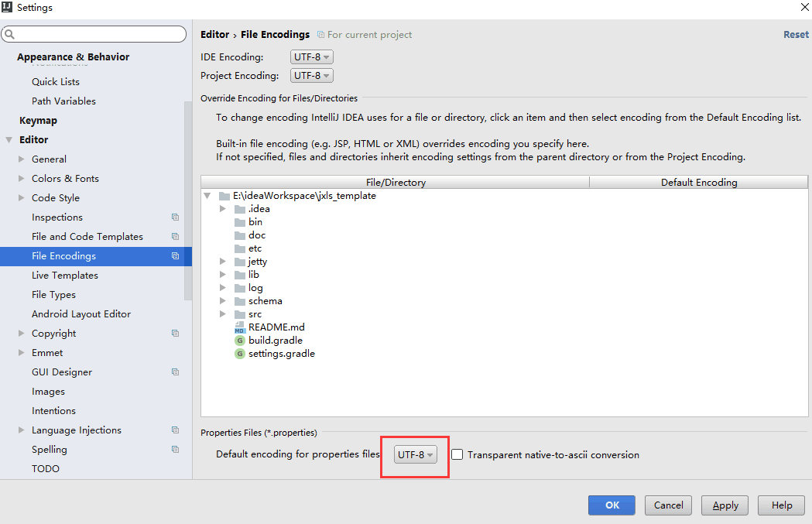
Task: Expand the Code Style node
Action: [x=21, y=198]
